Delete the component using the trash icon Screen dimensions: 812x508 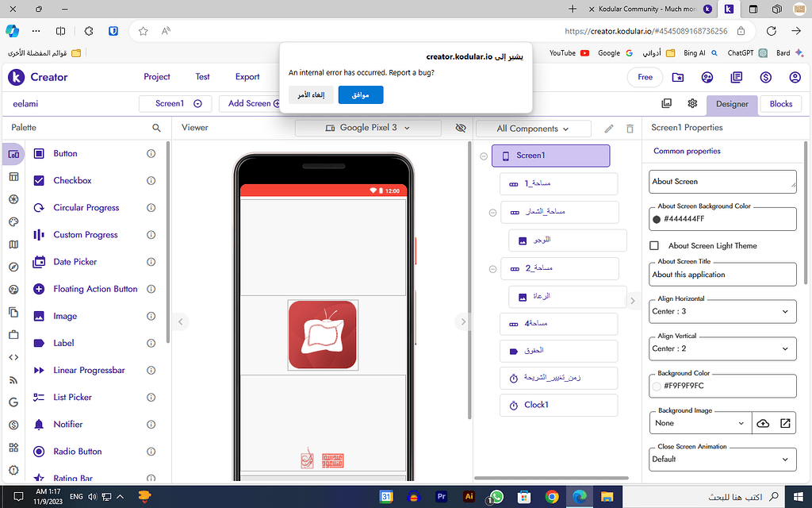coord(630,129)
